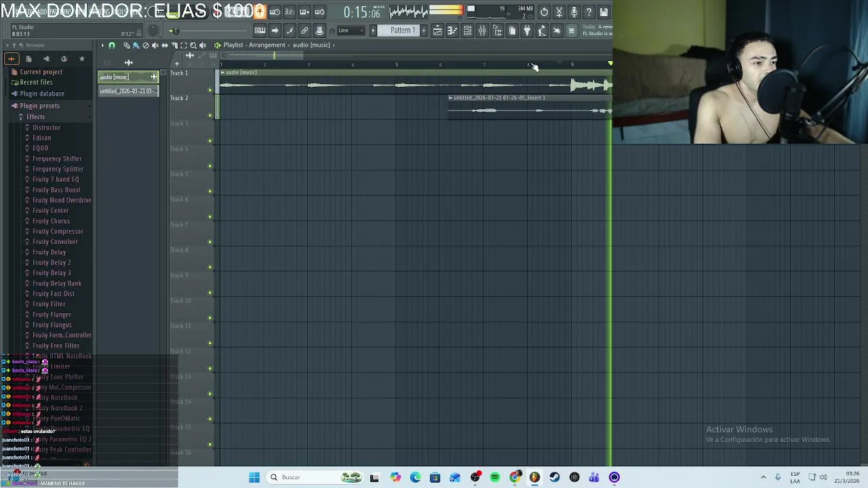Switch browser to sounds speaker tab
This screenshot has width=868, height=488.
pos(47,59)
